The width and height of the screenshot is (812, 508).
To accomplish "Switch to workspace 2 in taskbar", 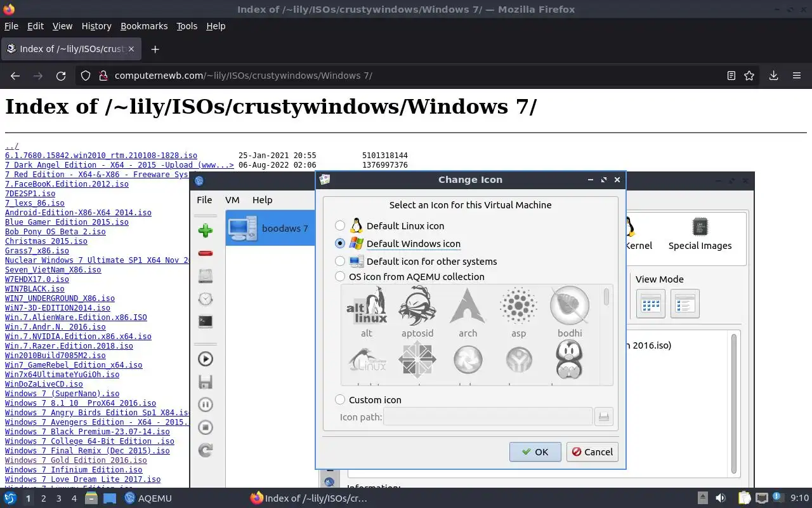I will (43, 498).
